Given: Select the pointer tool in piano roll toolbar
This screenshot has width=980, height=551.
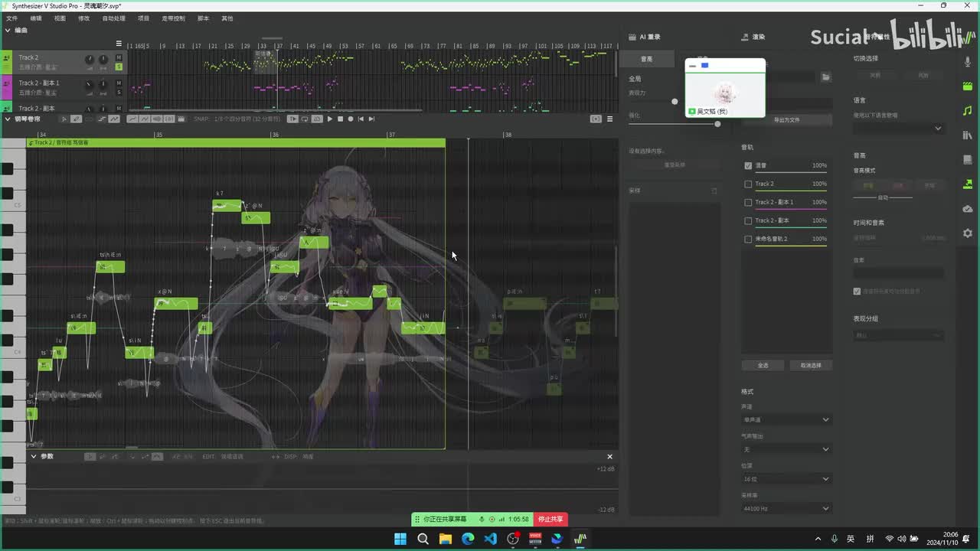Looking at the screenshot, I should coord(64,119).
